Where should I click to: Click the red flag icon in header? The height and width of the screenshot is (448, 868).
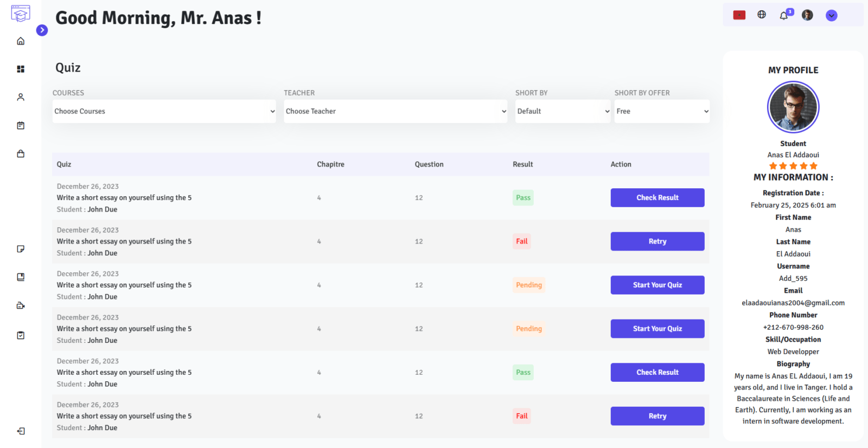[739, 15]
